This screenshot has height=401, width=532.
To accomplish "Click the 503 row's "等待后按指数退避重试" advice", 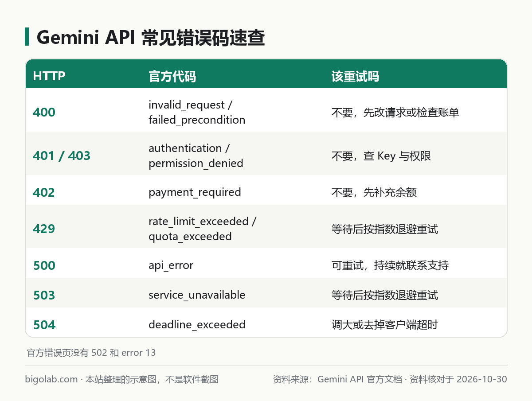I will click(x=385, y=295).
